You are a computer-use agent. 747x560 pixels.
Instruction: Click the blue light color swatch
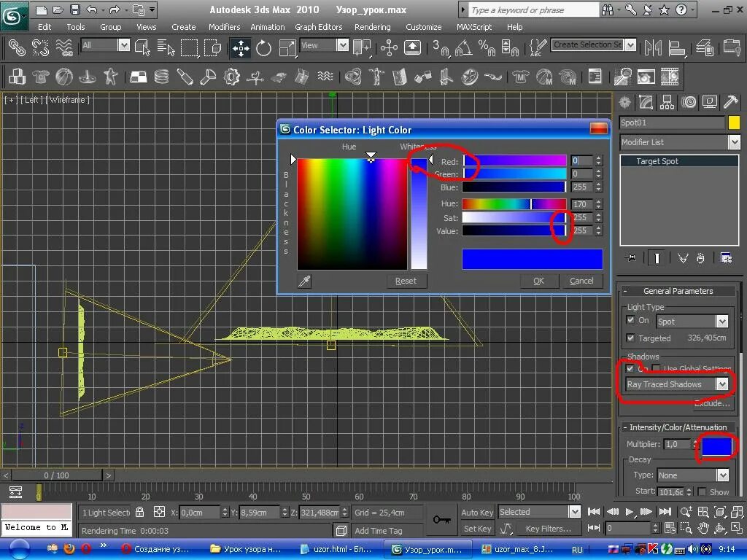[715, 445]
